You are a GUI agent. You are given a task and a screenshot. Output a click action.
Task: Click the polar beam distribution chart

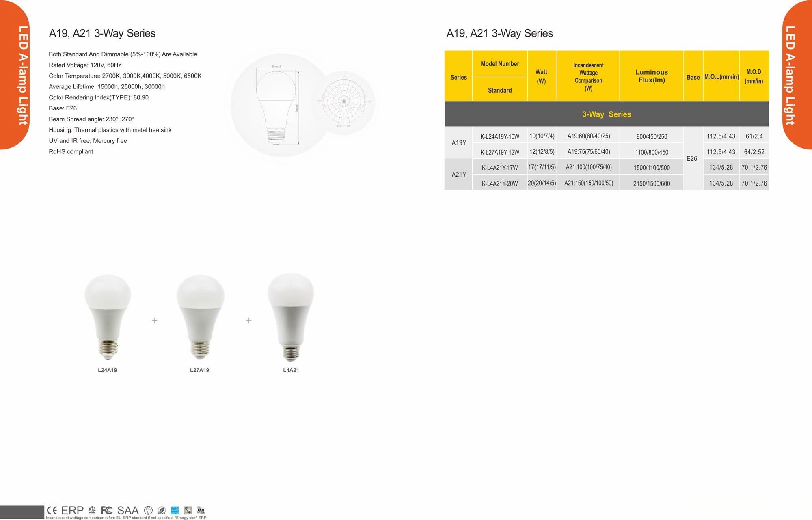(344, 101)
